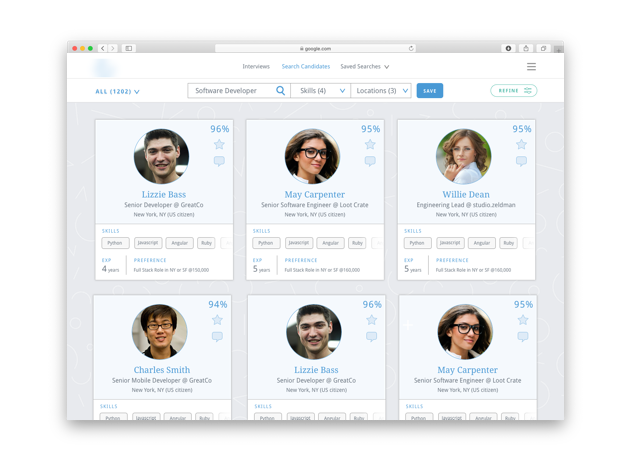
Task: Toggle Safari sidebar icon
Action: coord(128,48)
